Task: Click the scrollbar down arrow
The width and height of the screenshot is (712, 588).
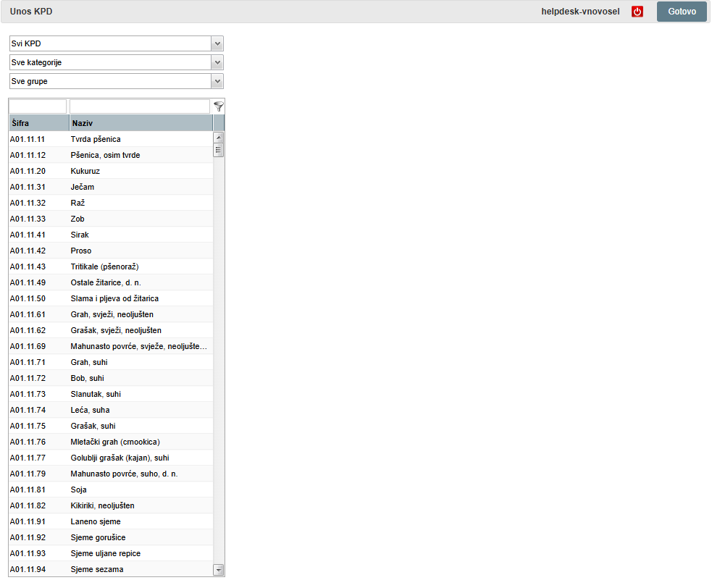Action: pyautogui.click(x=219, y=571)
